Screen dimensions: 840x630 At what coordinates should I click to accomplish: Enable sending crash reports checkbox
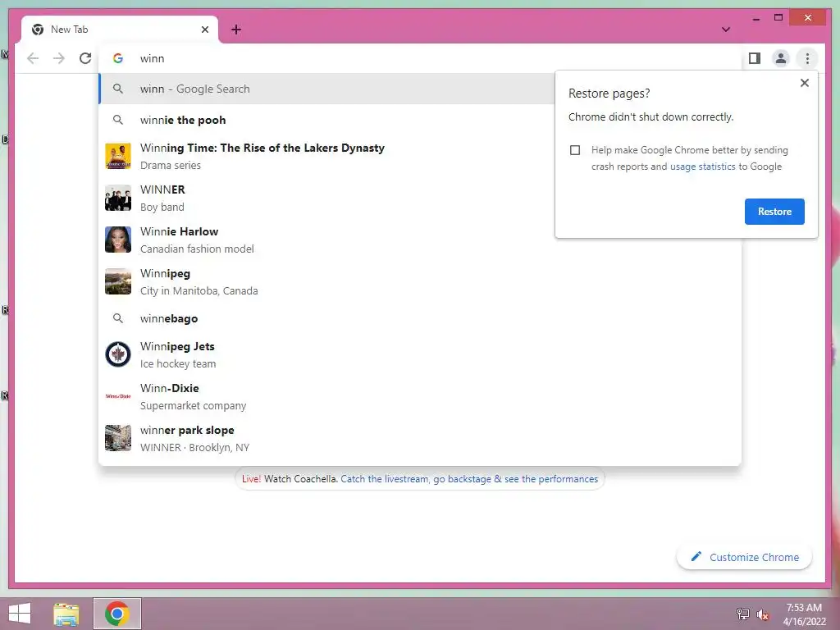tap(575, 150)
